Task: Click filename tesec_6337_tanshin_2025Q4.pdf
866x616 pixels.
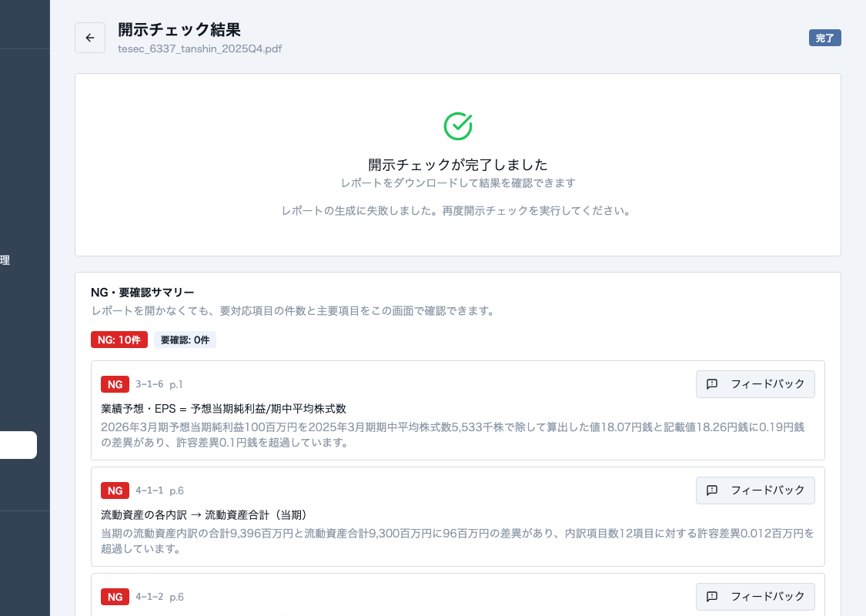Action: [x=199, y=49]
